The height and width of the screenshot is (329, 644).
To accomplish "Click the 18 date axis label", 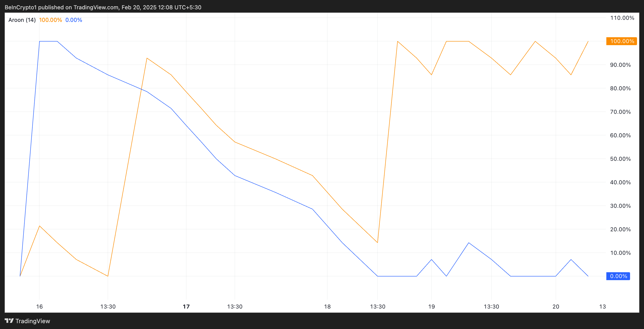I will (x=327, y=306).
